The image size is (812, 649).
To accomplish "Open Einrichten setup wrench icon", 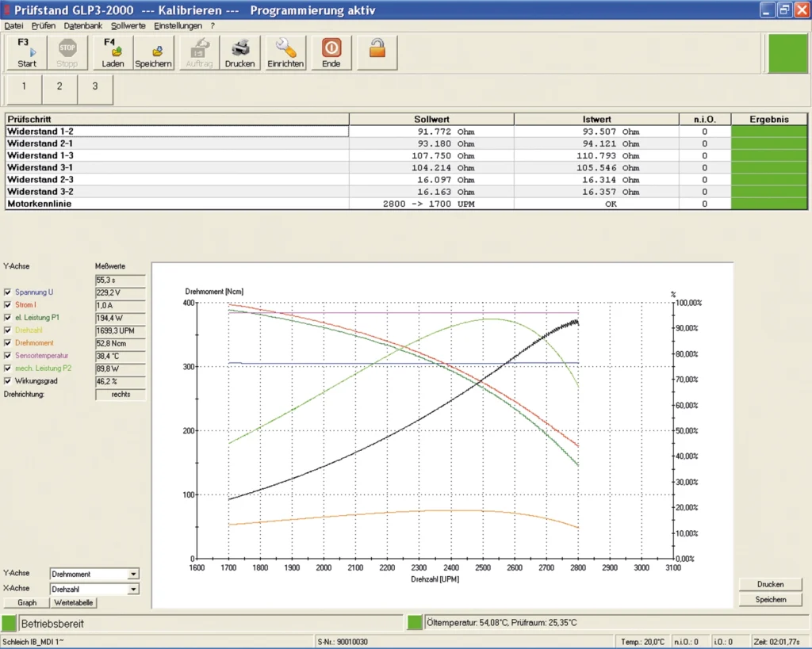I will tap(285, 52).
